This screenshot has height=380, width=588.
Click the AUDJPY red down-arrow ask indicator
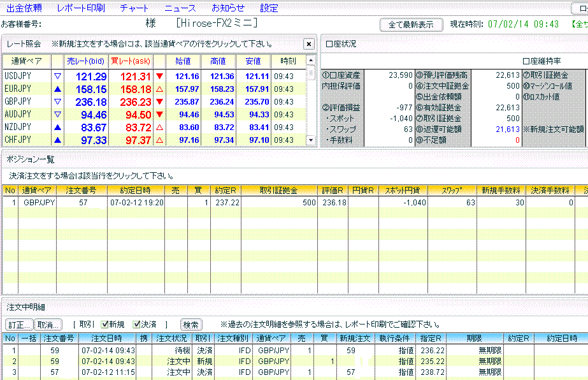pos(159,115)
